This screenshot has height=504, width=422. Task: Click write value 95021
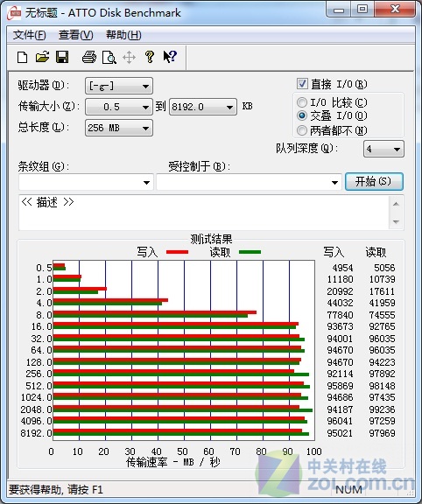[340, 433]
